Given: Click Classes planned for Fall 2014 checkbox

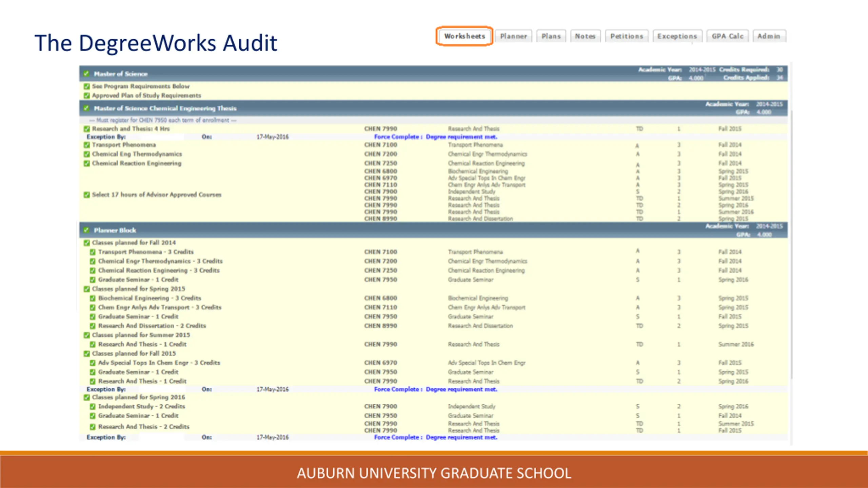Looking at the screenshot, I should [87, 243].
